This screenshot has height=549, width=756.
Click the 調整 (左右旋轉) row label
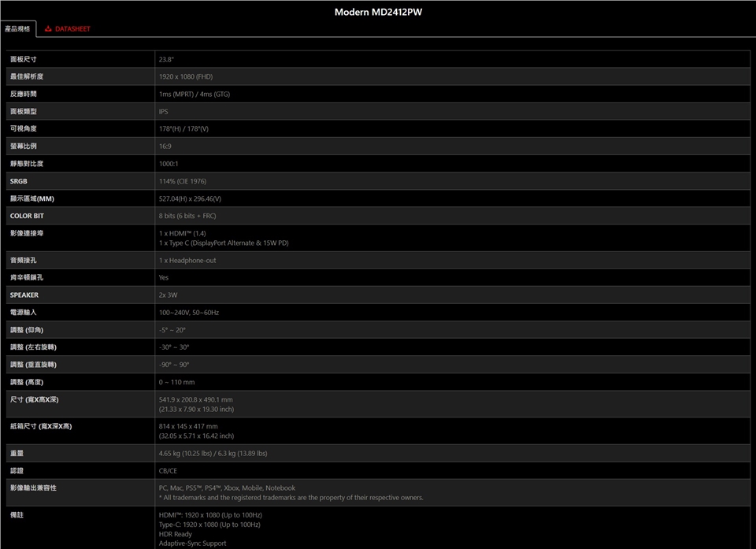pyautogui.click(x=33, y=347)
